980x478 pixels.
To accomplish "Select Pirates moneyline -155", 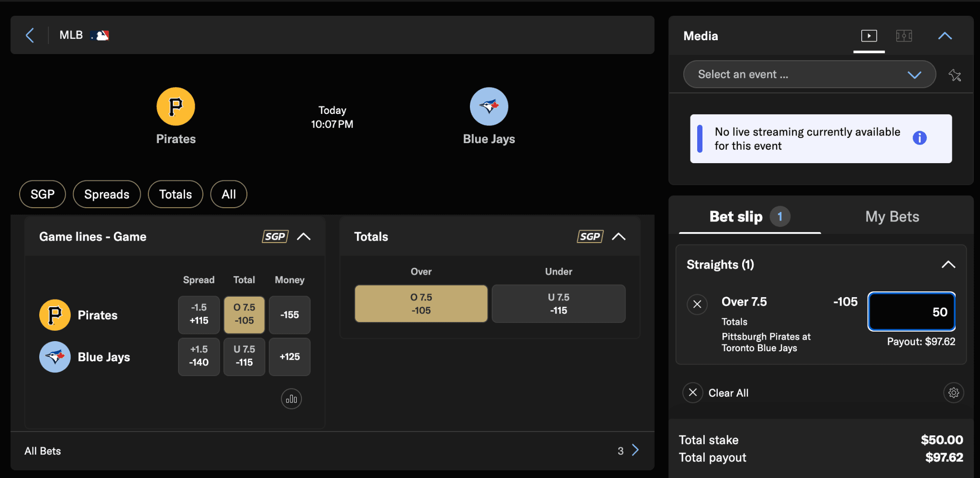I will tap(290, 314).
